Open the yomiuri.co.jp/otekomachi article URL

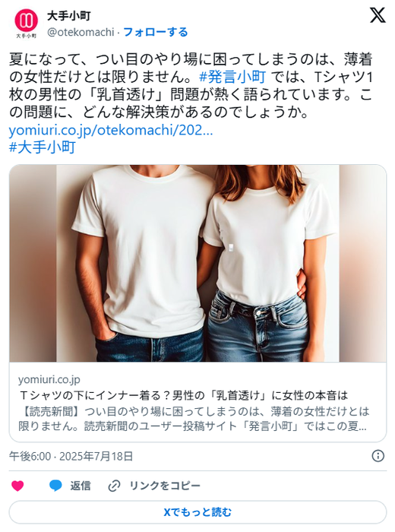pyautogui.click(x=111, y=130)
